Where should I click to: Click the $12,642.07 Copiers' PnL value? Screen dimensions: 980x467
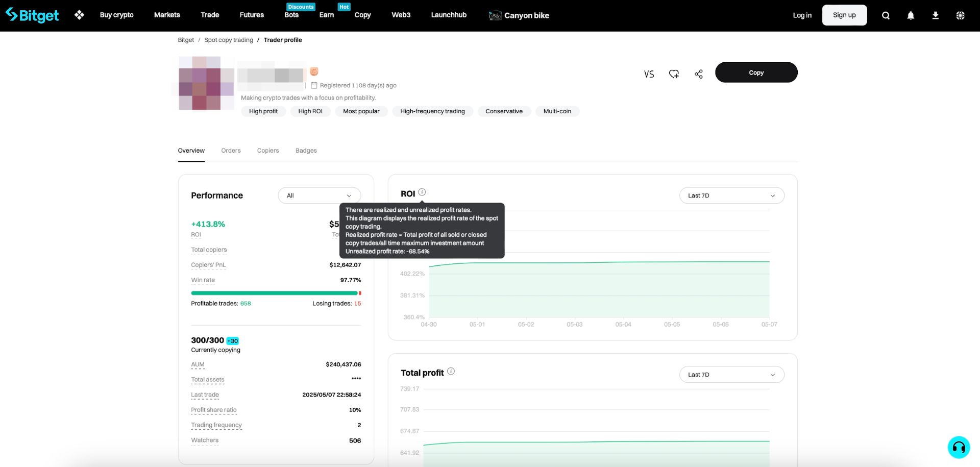345,265
